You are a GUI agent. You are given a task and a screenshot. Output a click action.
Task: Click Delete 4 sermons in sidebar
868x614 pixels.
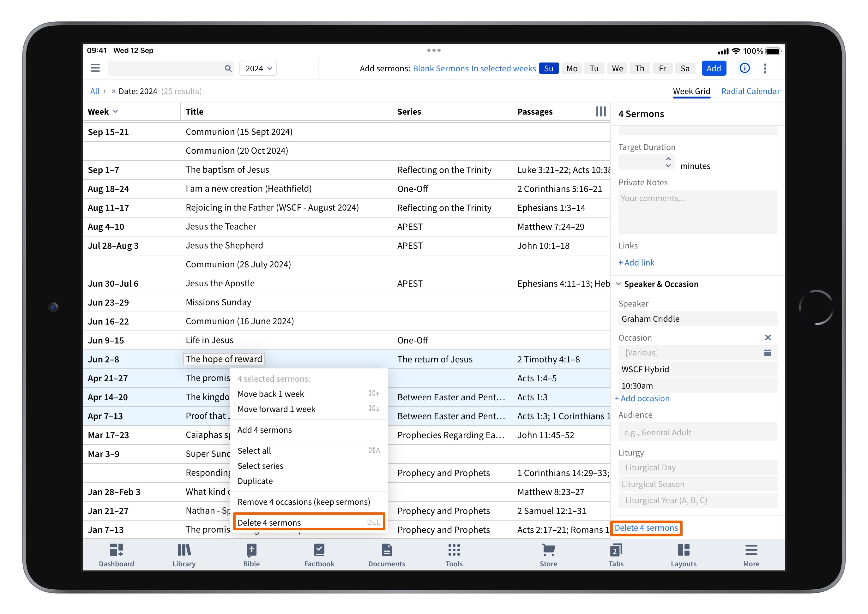point(646,528)
